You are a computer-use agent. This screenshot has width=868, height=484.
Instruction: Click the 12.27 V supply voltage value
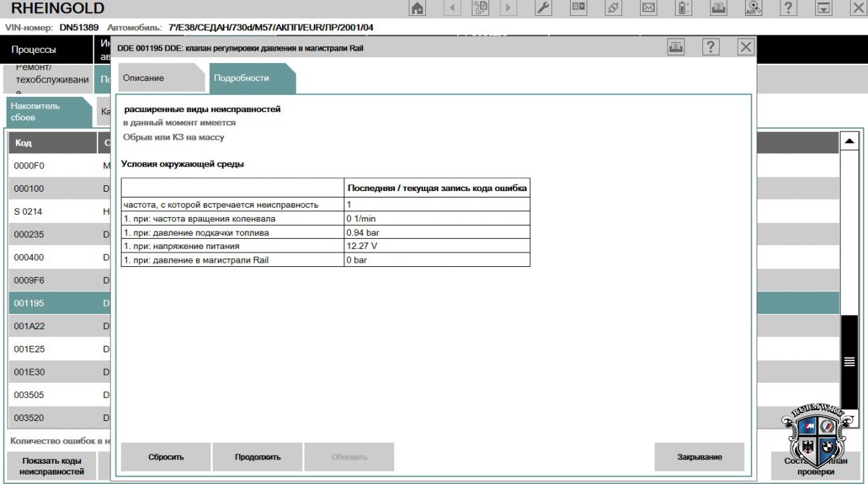point(362,246)
